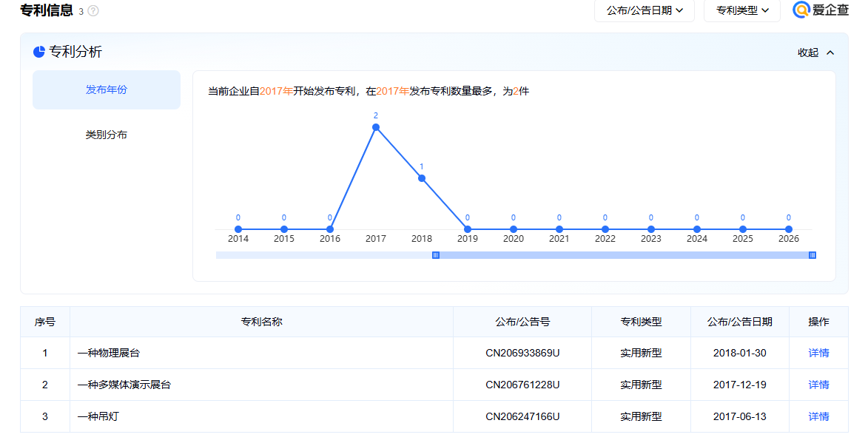Click the patent name 一种物理展台
The width and height of the screenshot is (868, 443).
109,353
